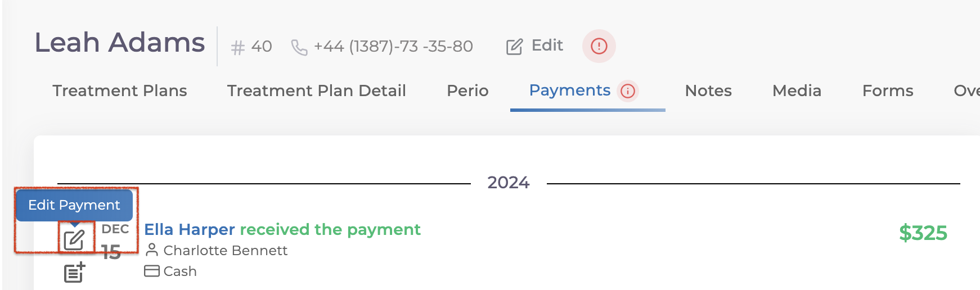Switch to the Media tab
This screenshot has width=980, height=290.
[x=797, y=90]
